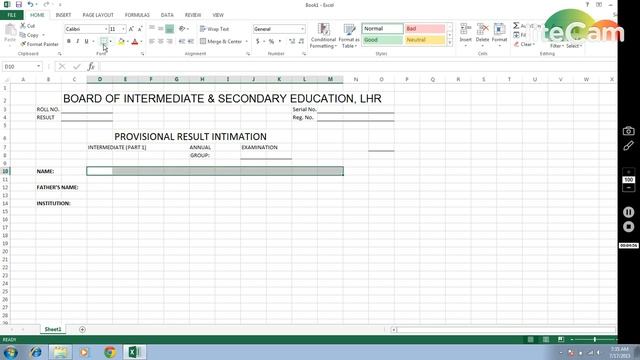Click the Insert cells icon
Screen dimensions: 640x360
point(465,29)
